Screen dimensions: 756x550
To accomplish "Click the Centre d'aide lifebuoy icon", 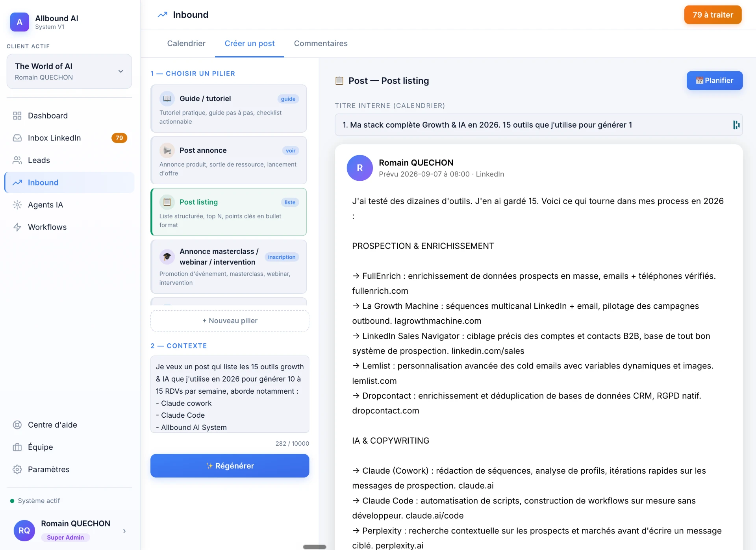I will (x=17, y=425).
